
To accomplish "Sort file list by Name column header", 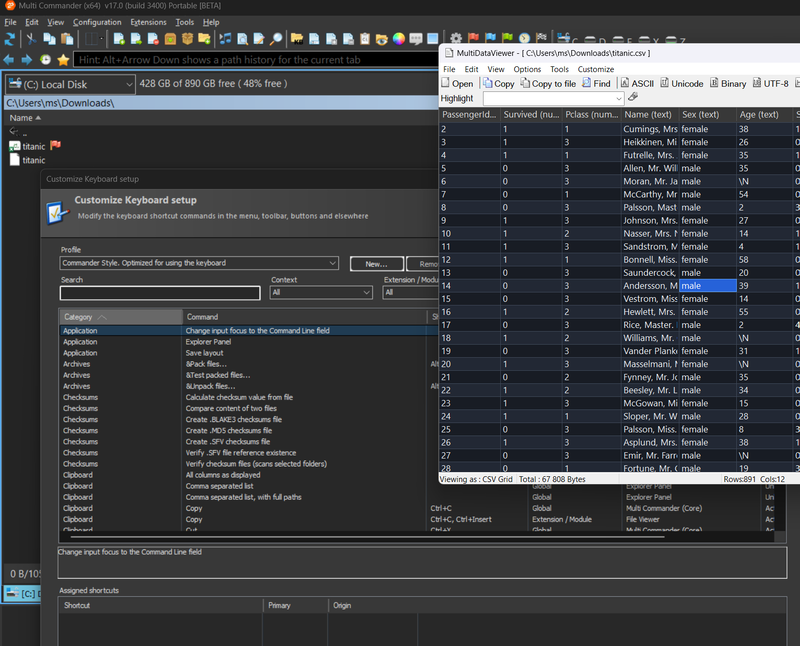I will tap(24, 118).
